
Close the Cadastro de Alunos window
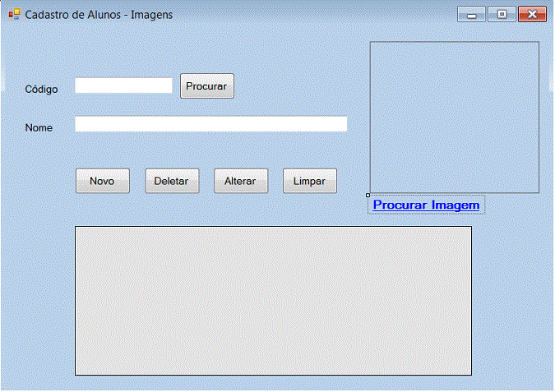(x=532, y=15)
